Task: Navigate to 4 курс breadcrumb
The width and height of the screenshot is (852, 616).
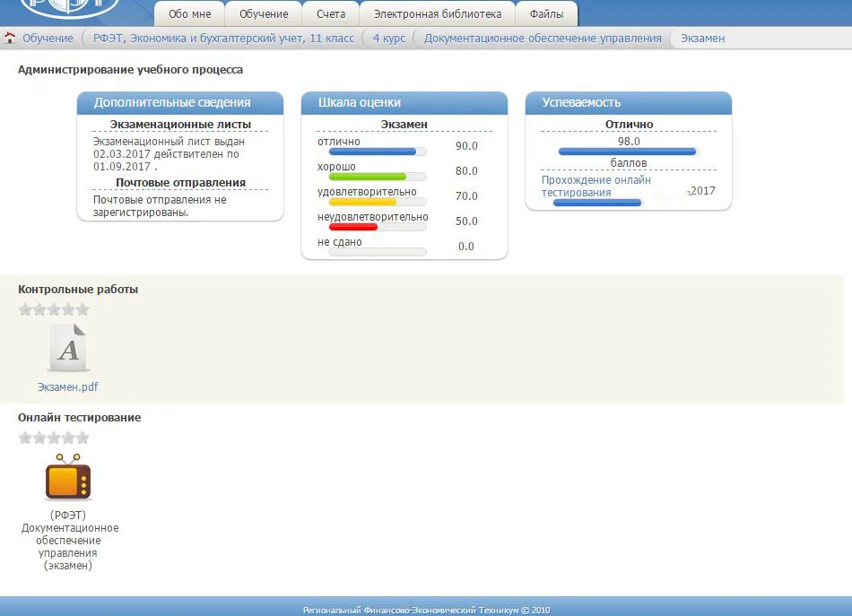Action: pos(389,39)
